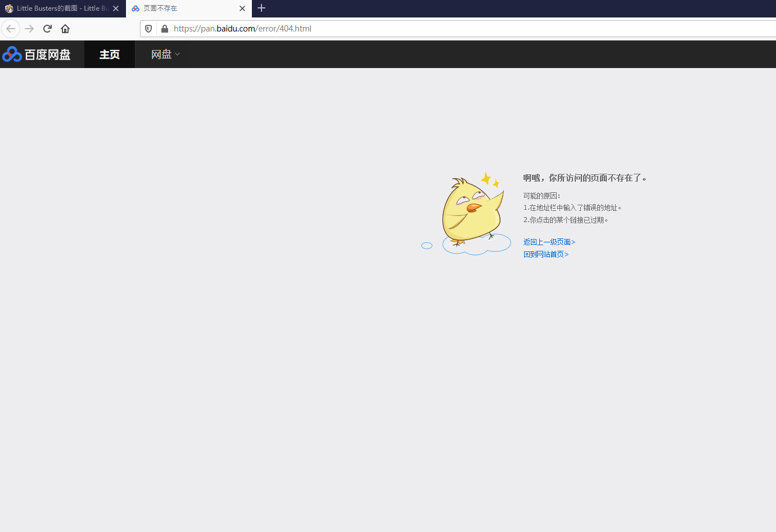Click the browser forward arrow button

coord(29,29)
